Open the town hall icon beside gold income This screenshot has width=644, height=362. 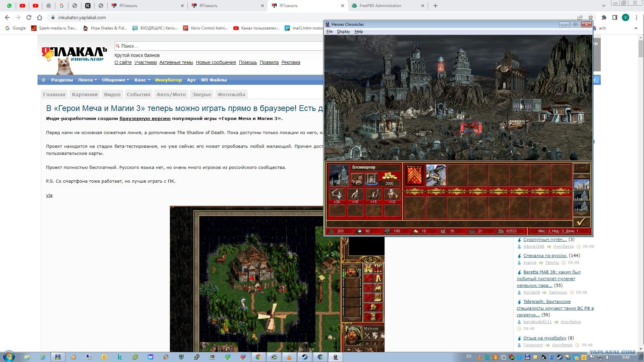[x=357, y=179]
